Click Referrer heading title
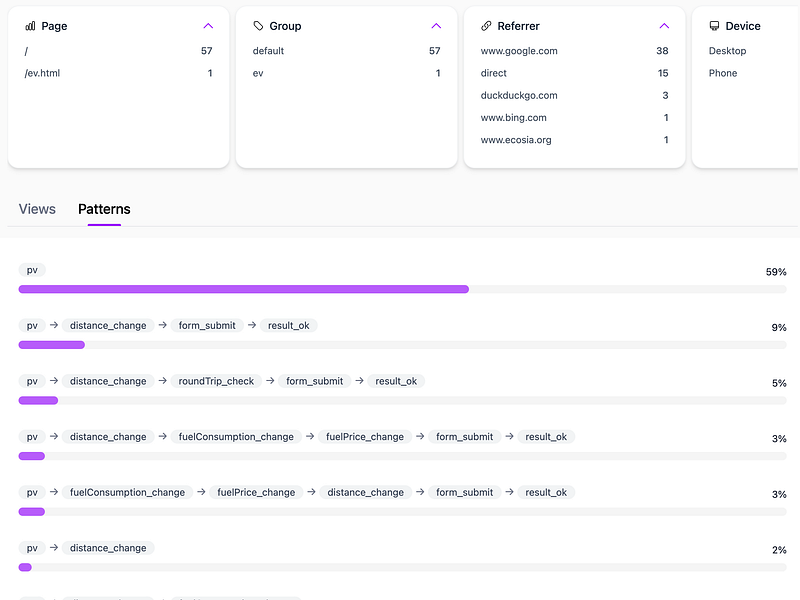Viewport: 800px width, 600px height. coord(518,26)
